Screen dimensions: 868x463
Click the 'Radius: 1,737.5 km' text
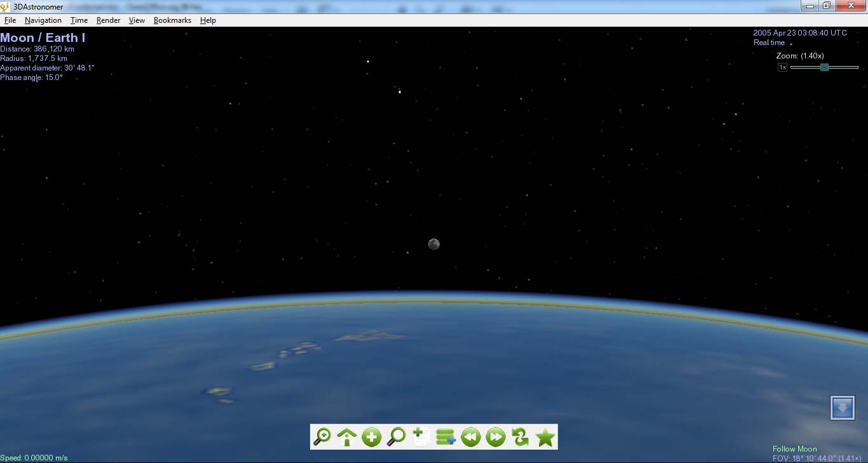click(34, 58)
